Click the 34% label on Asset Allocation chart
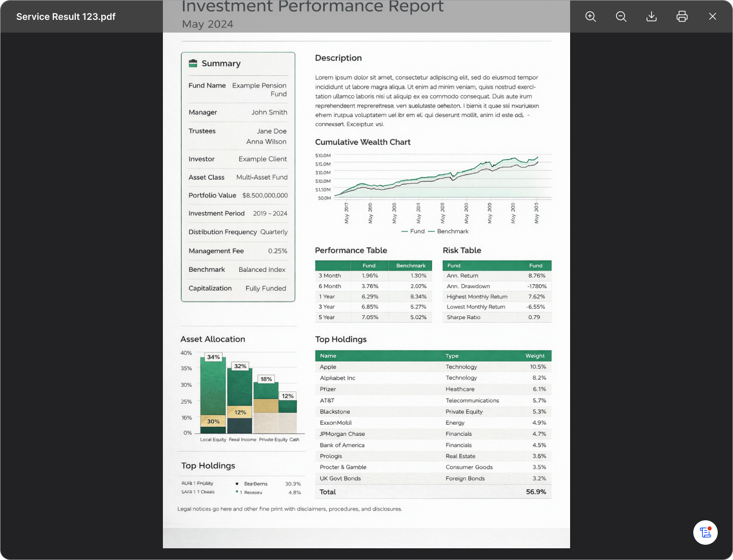 [x=213, y=357]
